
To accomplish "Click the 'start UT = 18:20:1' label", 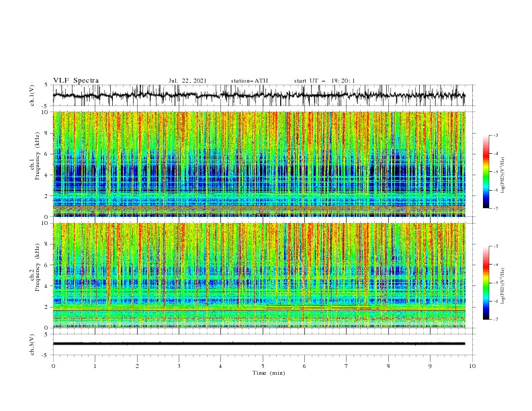I will coord(324,81).
